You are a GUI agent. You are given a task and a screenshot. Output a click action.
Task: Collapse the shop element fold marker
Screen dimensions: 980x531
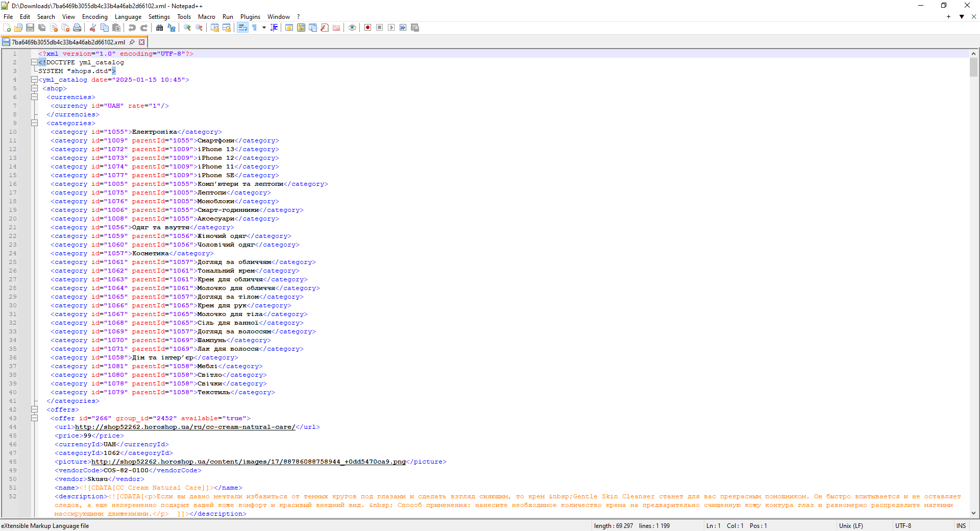[34, 88]
